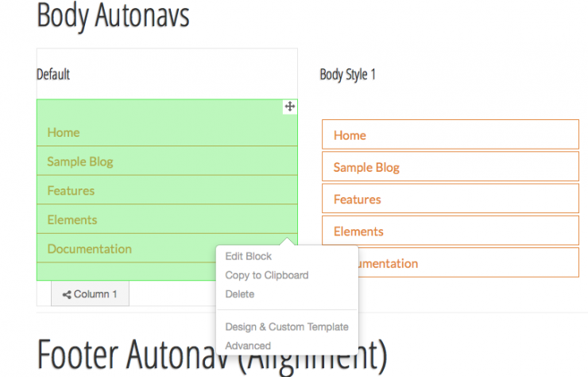The height and width of the screenshot is (377, 588).
Task: Click the Body Autonavs heading
Action: point(114,16)
